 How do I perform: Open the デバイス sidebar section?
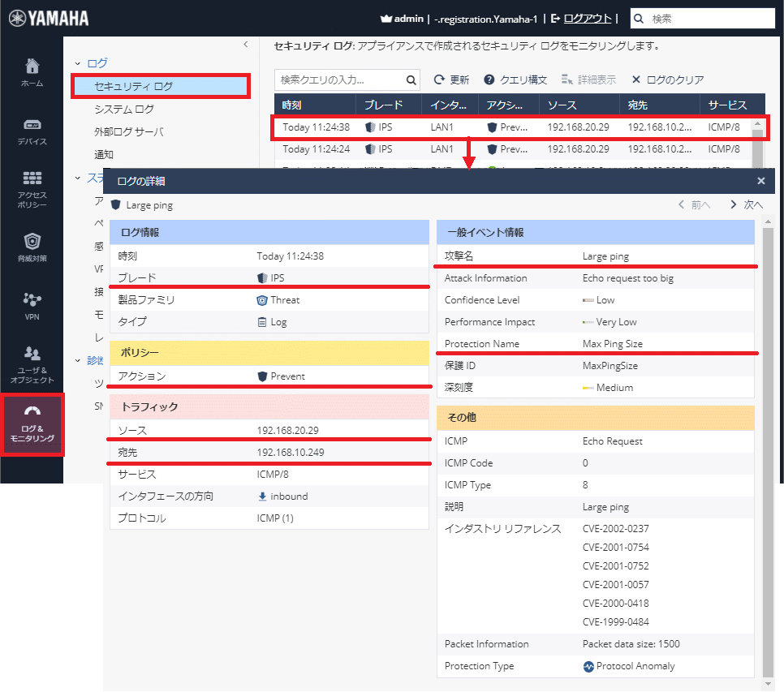(32, 131)
